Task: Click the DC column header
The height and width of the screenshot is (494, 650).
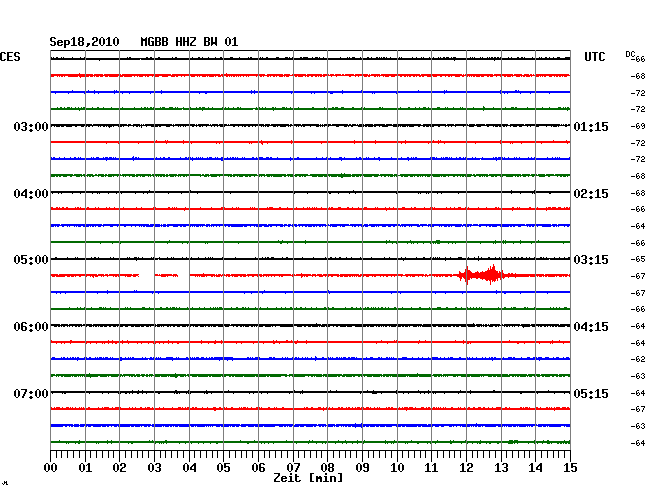Action: pos(630,54)
